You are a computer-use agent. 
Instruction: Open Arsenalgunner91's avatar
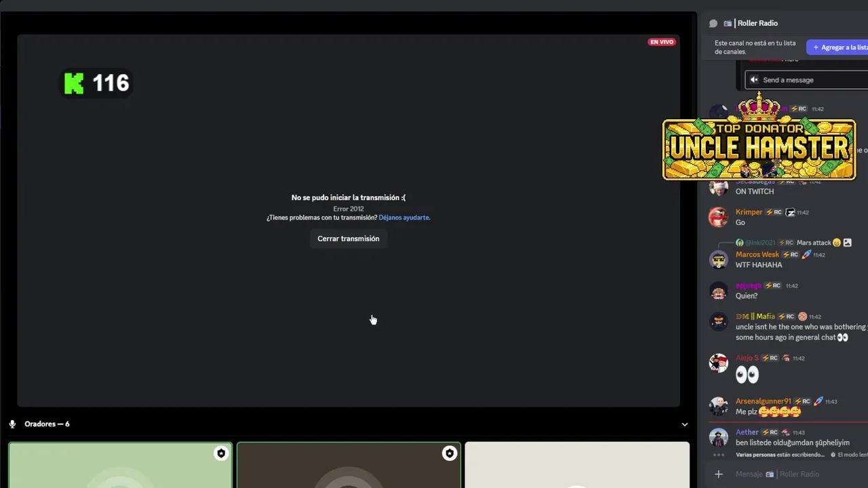pos(718,406)
